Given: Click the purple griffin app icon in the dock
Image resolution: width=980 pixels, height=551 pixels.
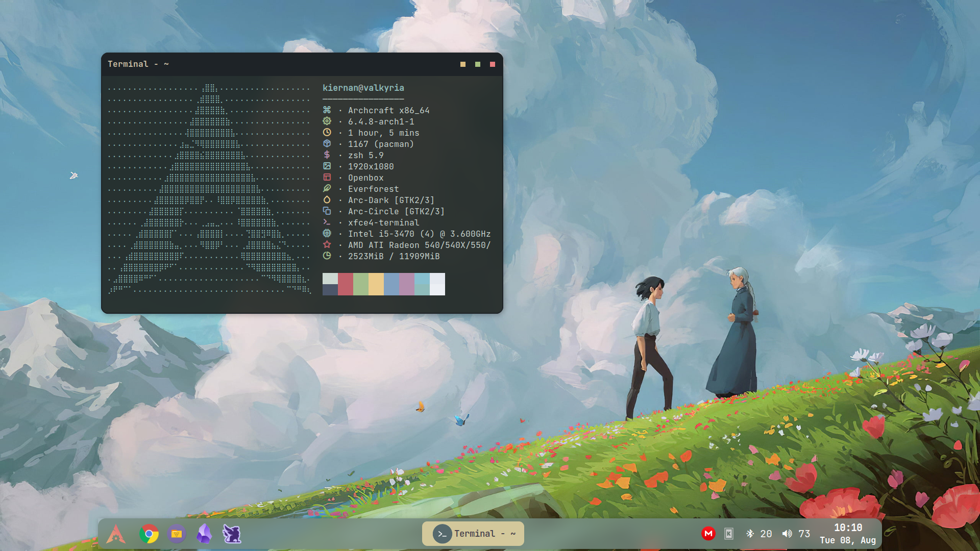Looking at the screenshot, I should click(x=232, y=534).
